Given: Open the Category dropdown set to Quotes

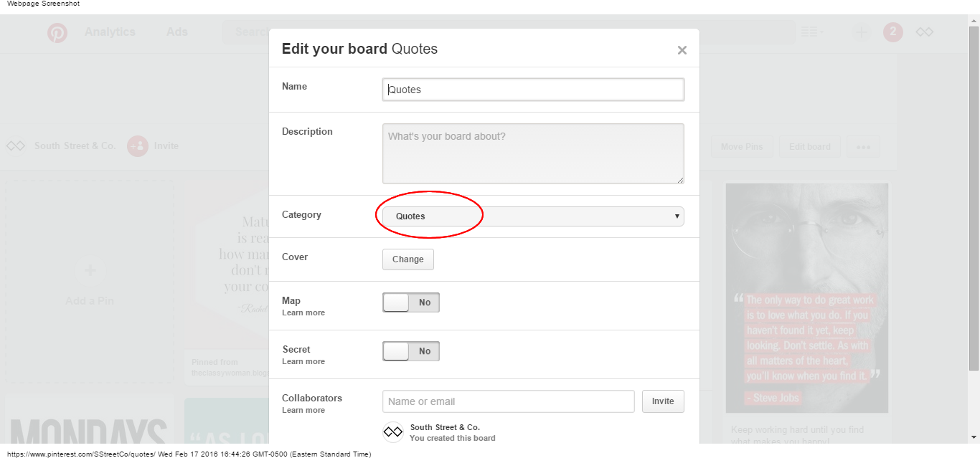Looking at the screenshot, I should click(532, 216).
